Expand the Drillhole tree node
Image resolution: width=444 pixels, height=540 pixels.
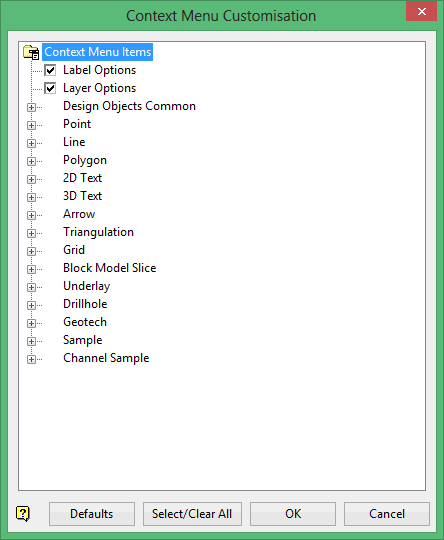(31, 305)
